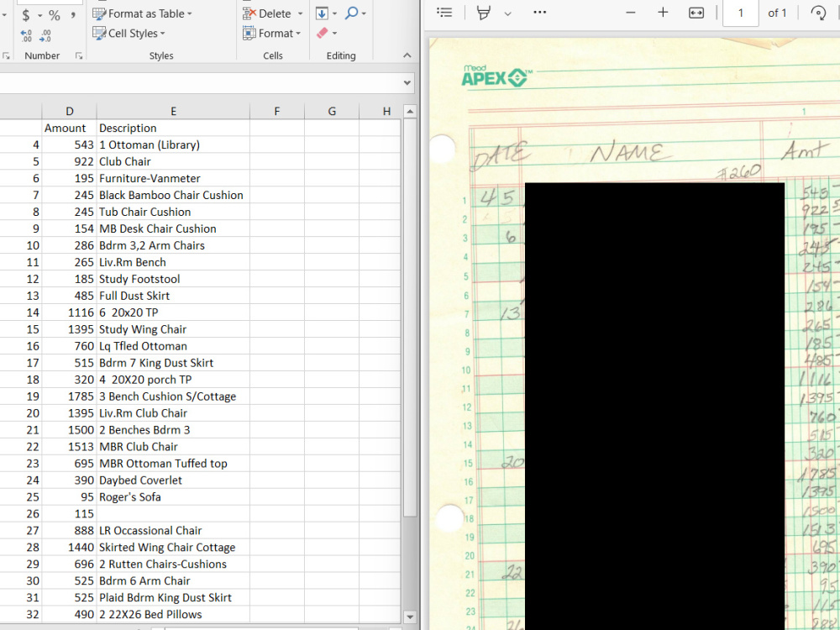Click the Clear eraser icon
This screenshot has width=840, height=630.
pyautogui.click(x=322, y=34)
